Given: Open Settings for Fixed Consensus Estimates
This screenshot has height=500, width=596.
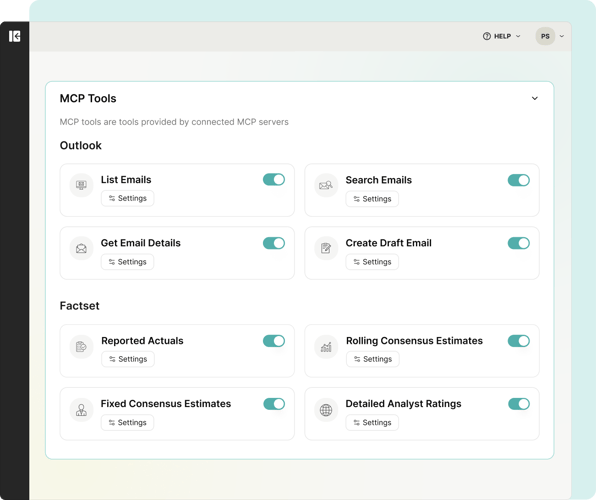Looking at the screenshot, I should coord(127,422).
